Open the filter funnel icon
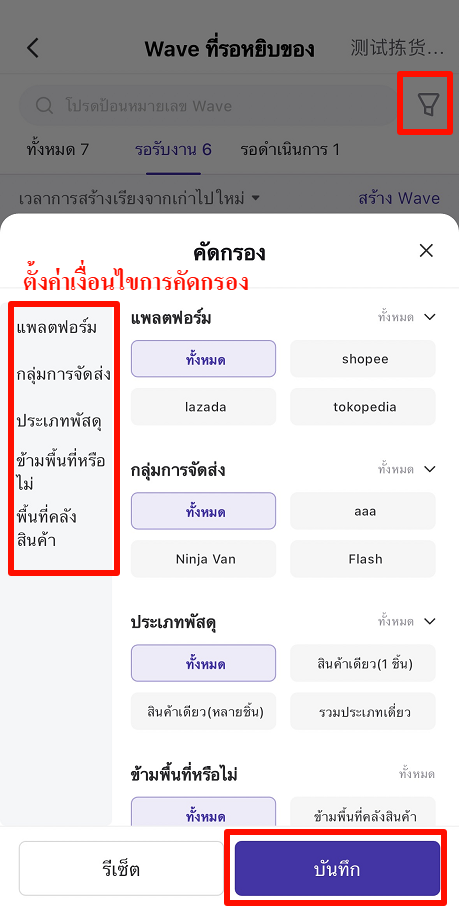Image resolution: width=459 pixels, height=915 pixels. tap(428, 105)
